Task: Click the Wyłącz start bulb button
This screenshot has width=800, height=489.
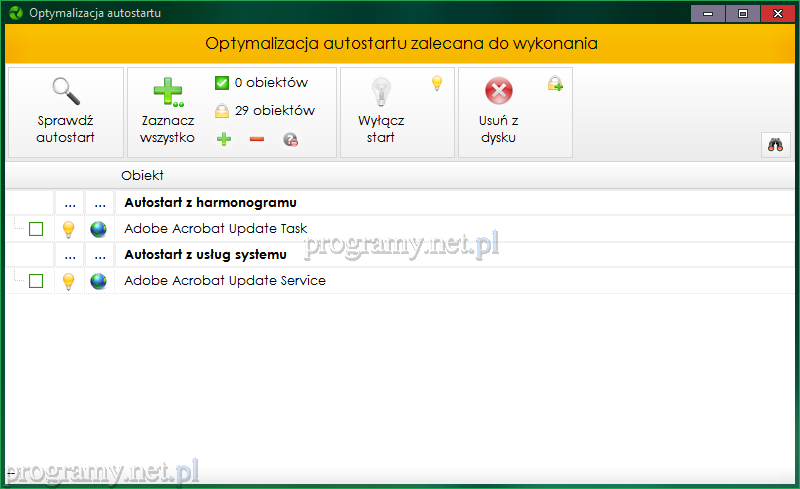Action: coord(381,113)
